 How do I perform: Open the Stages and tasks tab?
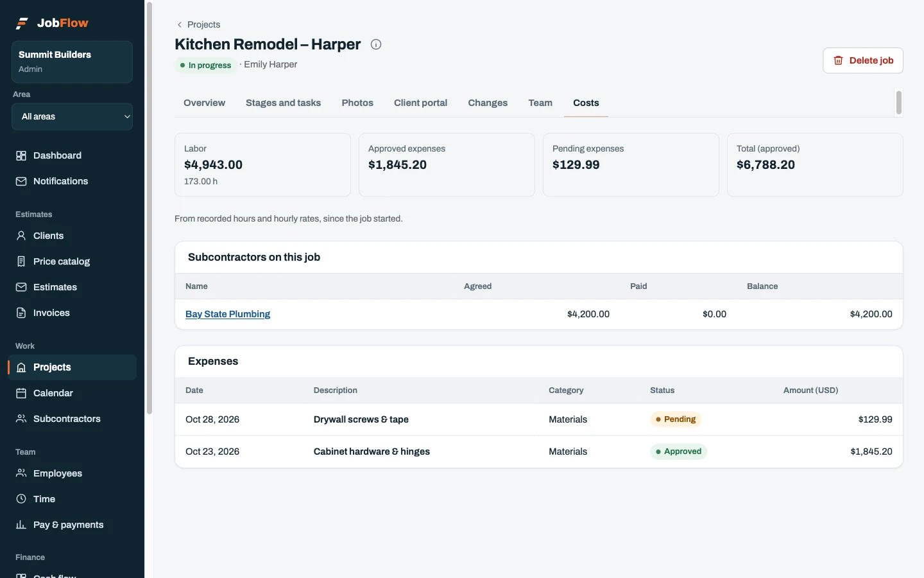tap(283, 103)
